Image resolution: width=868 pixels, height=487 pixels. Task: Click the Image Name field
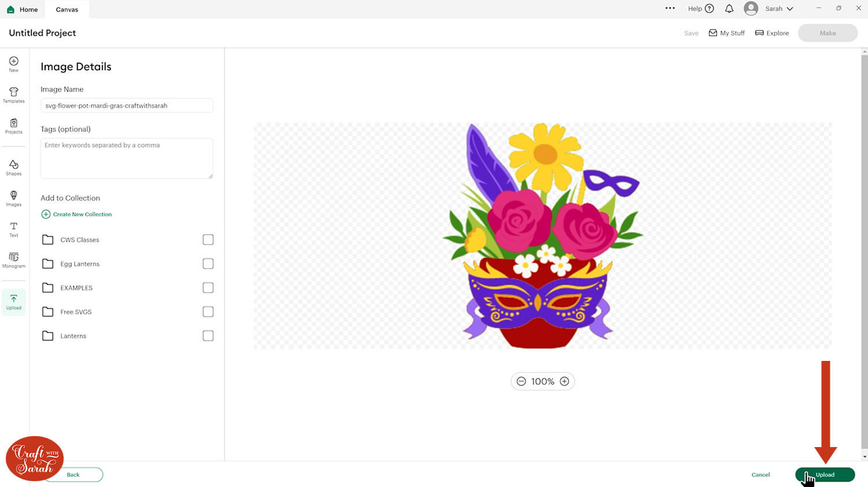pyautogui.click(x=127, y=105)
